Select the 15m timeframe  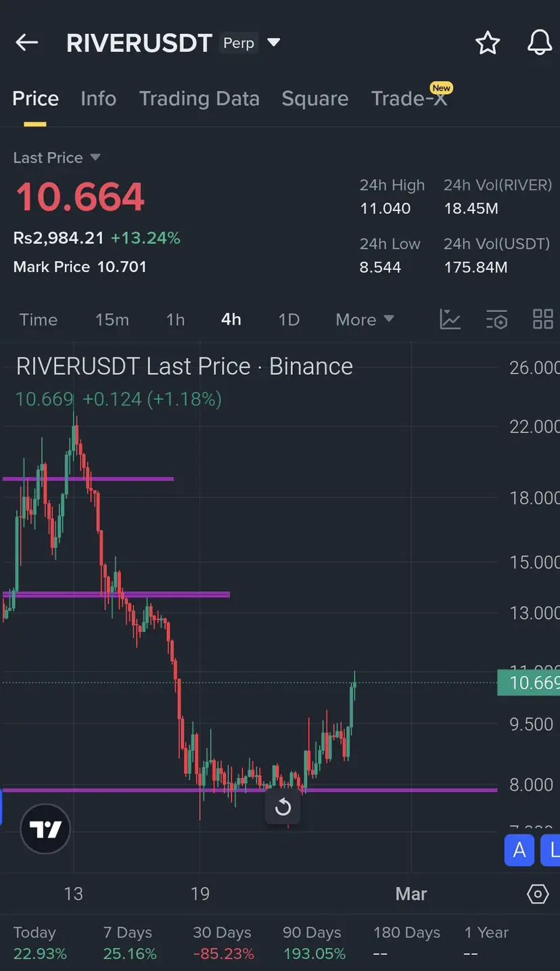(112, 319)
